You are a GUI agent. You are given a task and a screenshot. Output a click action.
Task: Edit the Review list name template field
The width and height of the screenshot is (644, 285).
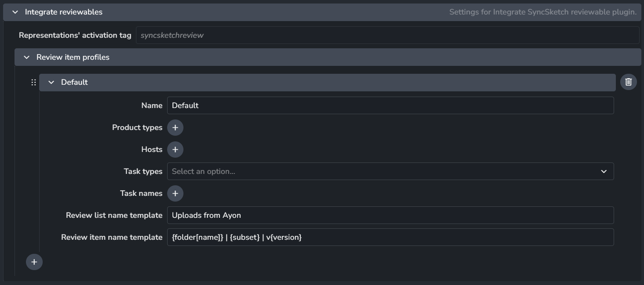pos(390,215)
